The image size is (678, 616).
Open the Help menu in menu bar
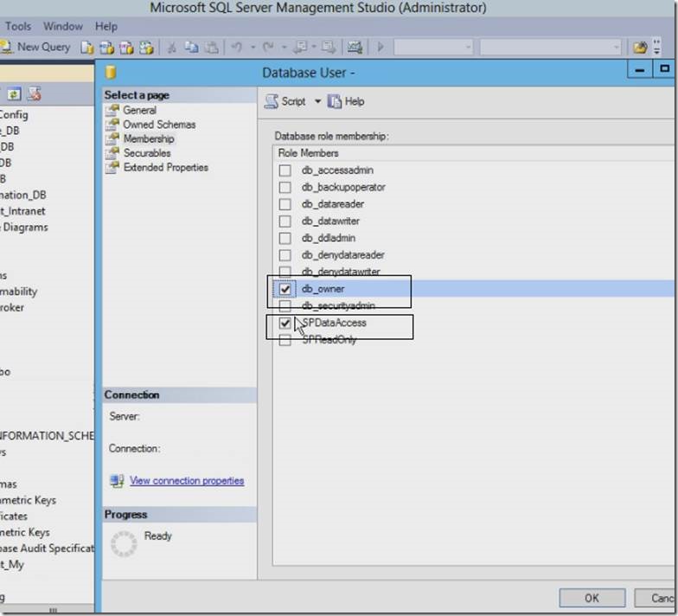(106, 26)
